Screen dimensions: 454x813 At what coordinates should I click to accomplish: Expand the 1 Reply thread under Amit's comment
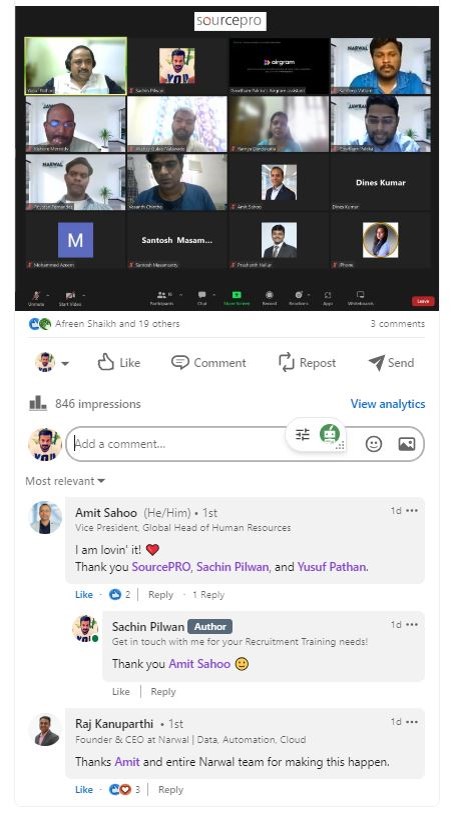(x=208, y=595)
